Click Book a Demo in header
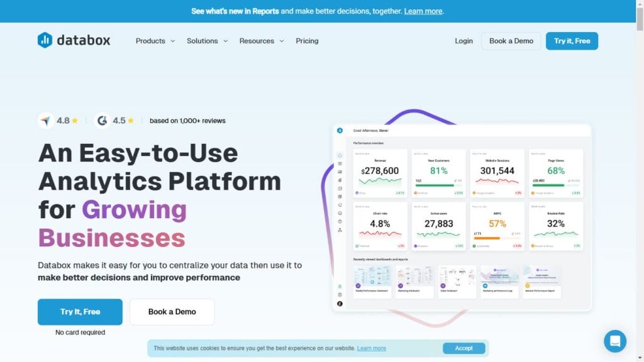 pyautogui.click(x=511, y=41)
